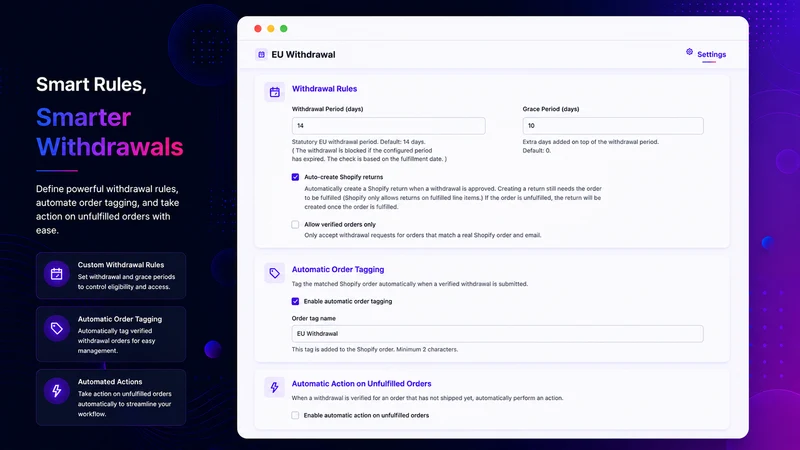The image size is (800, 450).
Task: Click the Automatic Order Tagging section heading
Action: tap(338, 269)
